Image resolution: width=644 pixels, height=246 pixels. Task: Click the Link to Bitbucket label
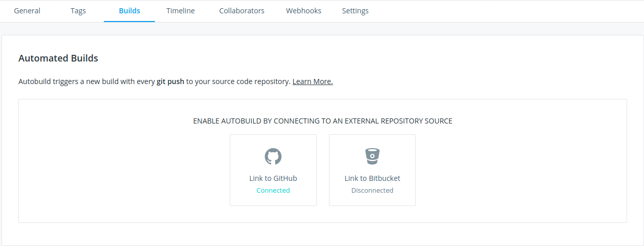pos(372,178)
